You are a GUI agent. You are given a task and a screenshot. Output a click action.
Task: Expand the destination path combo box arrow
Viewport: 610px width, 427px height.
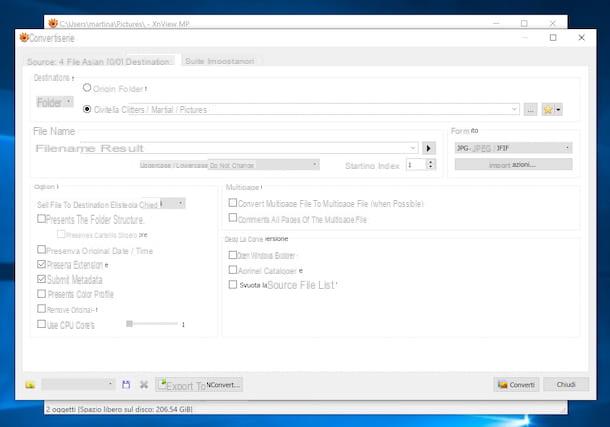[514, 110]
